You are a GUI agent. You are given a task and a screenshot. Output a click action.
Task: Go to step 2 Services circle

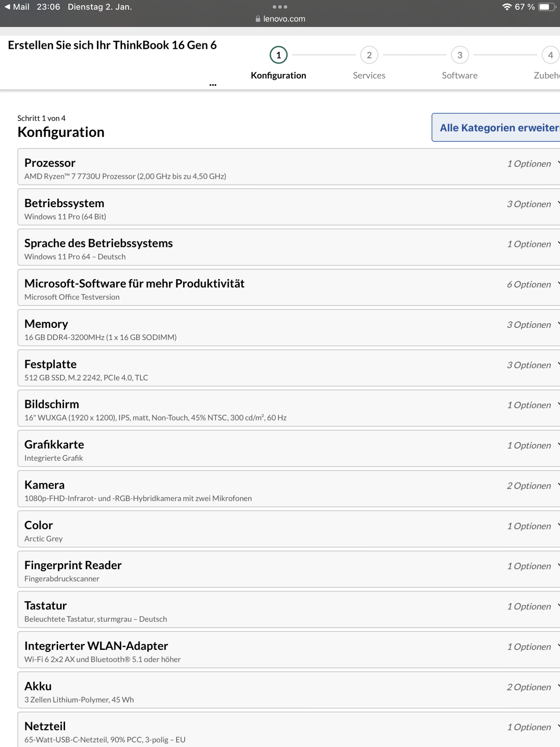click(369, 55)
